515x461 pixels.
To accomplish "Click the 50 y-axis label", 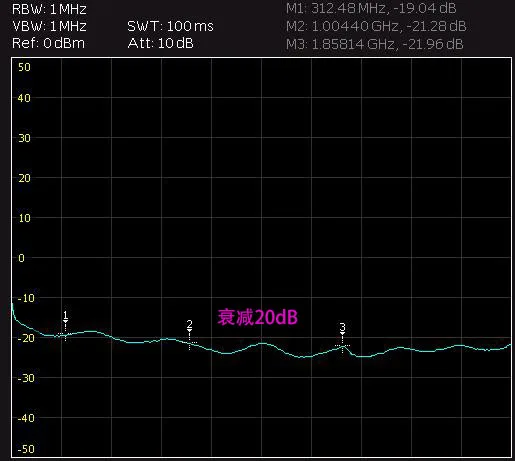I will tap(24, 67).
